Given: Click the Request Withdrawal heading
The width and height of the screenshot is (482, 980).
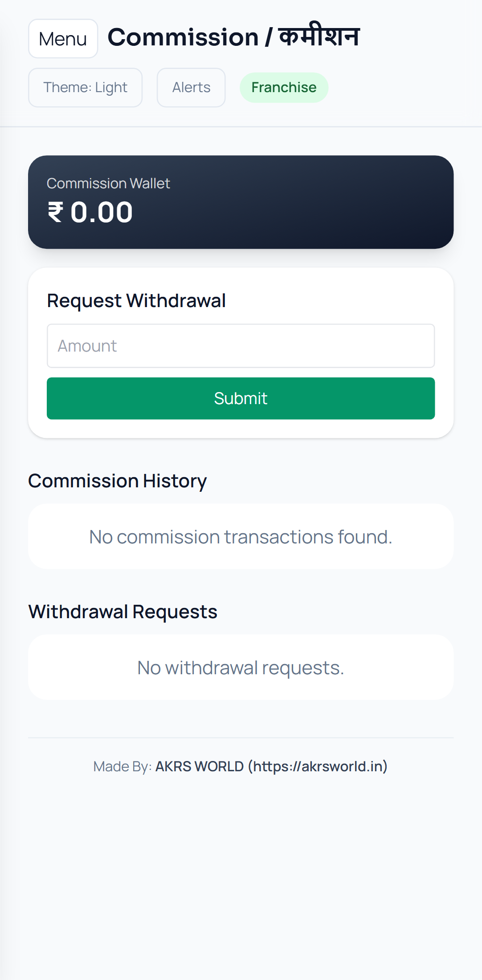Looking at the screenshot, I should (136, 301).
